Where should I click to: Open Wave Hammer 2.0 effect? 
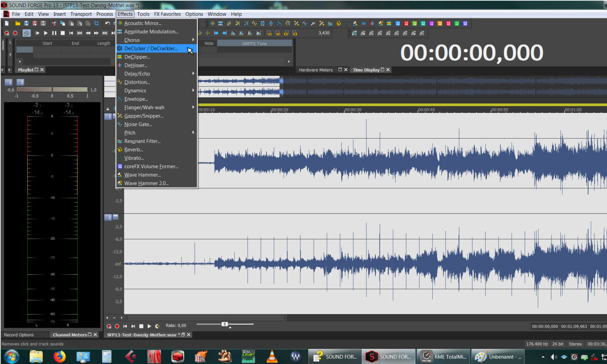click(156, 183)
